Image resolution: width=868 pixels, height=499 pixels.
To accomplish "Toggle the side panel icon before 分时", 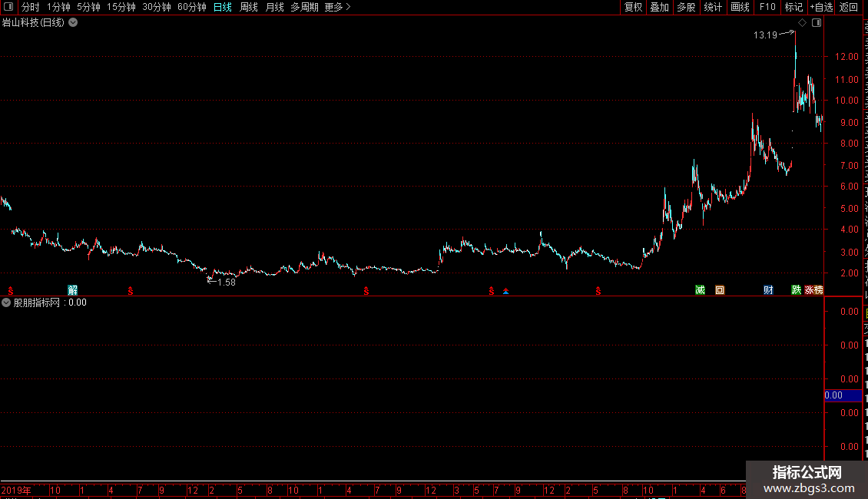I will (8, 7).
